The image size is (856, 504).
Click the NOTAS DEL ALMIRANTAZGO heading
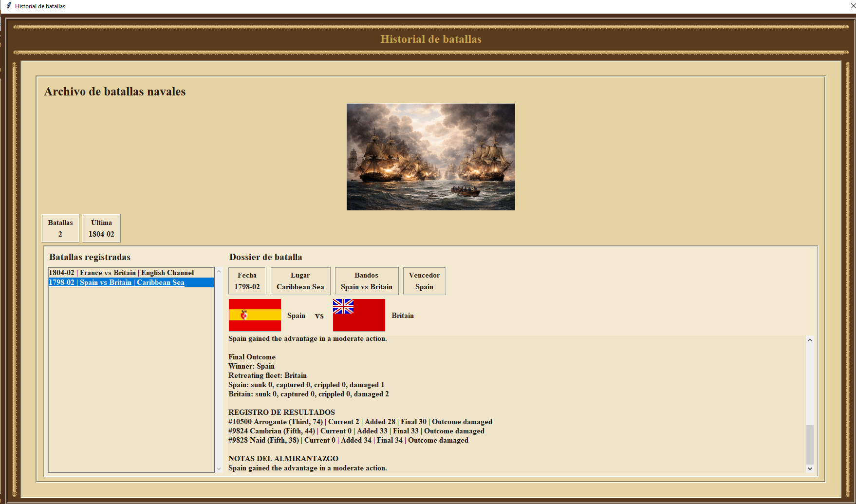point(283,459)
